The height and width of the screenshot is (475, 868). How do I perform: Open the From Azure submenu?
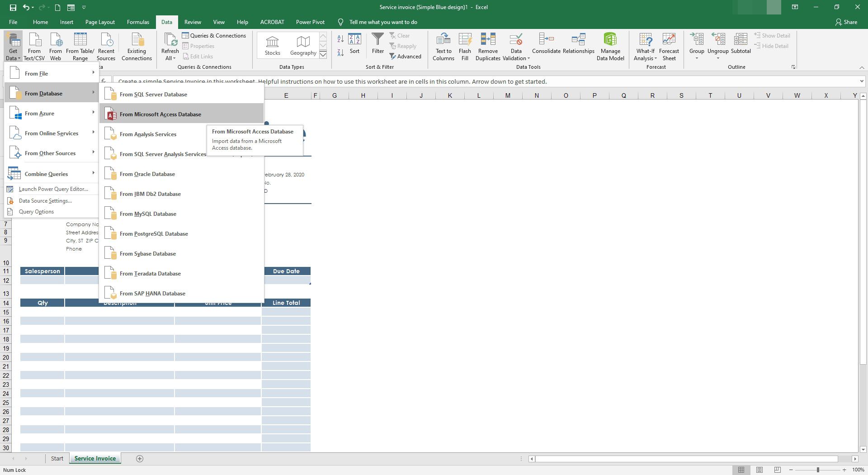[x=52, y=113]
